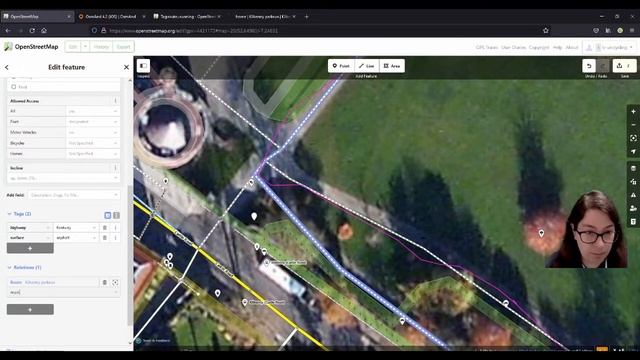Open a new browser tab

307,17
